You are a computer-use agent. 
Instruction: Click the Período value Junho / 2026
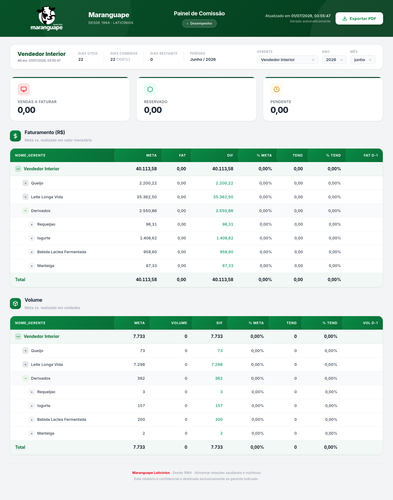pos(203,60)
